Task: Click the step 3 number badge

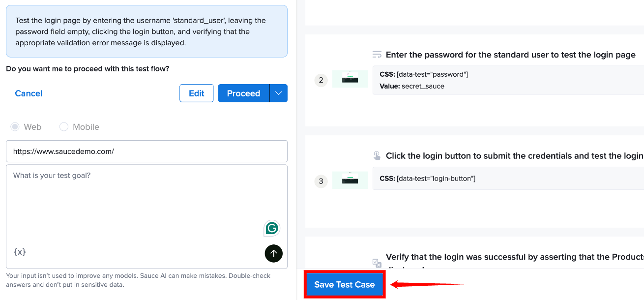Action: point(321,181)
